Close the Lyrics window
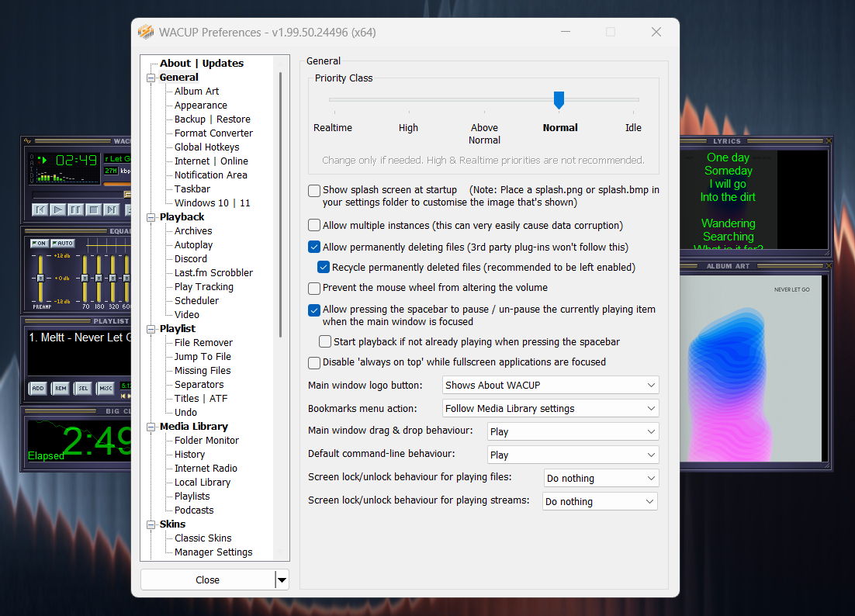The image size is (855, 616). click(x=829, y=141)
